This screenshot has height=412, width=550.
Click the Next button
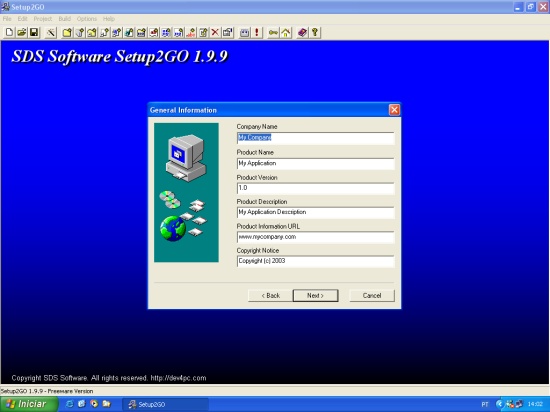tap(315, 296)
